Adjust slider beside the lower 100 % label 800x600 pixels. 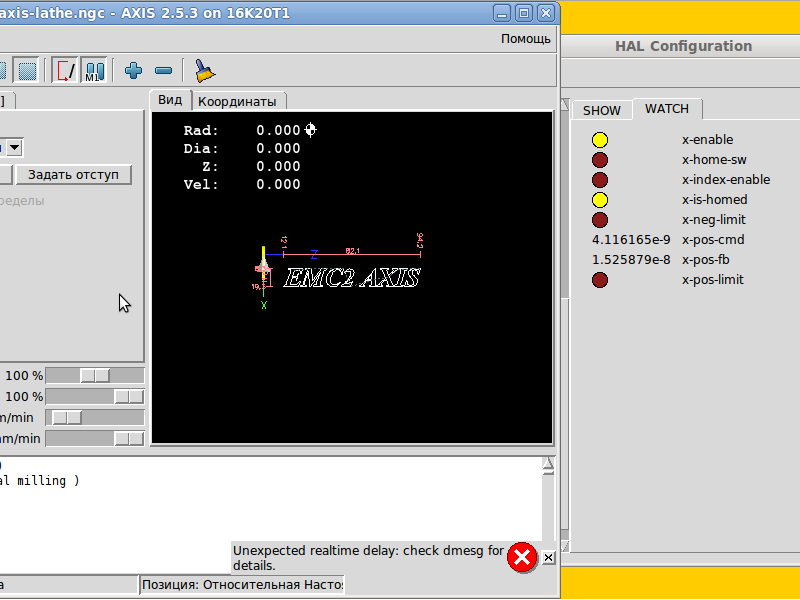click(95, 396)
